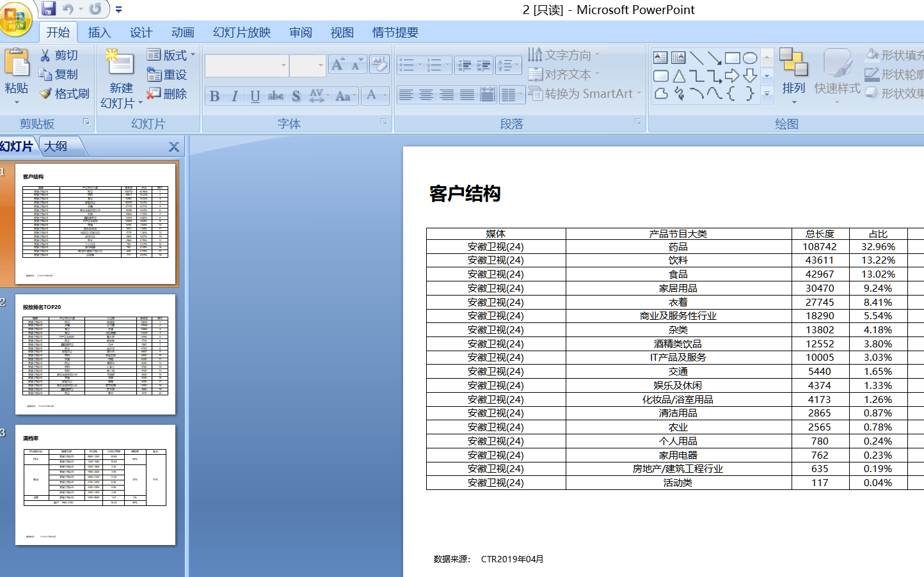Viewport: 924px width, 577px height.
Task: Click 转换为 SmartArt button
Action: point(585,94)
